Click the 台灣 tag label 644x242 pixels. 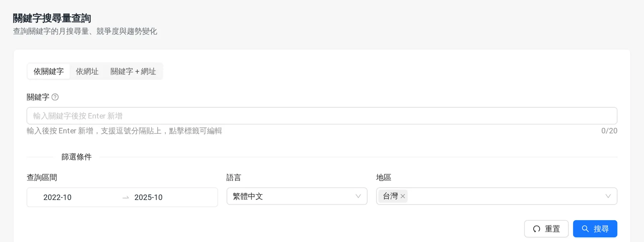tap(390, 196)
